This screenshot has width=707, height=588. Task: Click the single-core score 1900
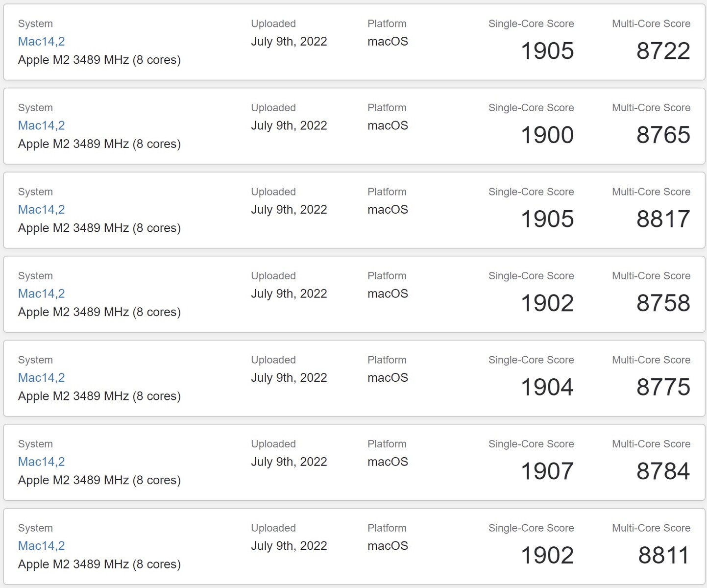coord(547,135)
